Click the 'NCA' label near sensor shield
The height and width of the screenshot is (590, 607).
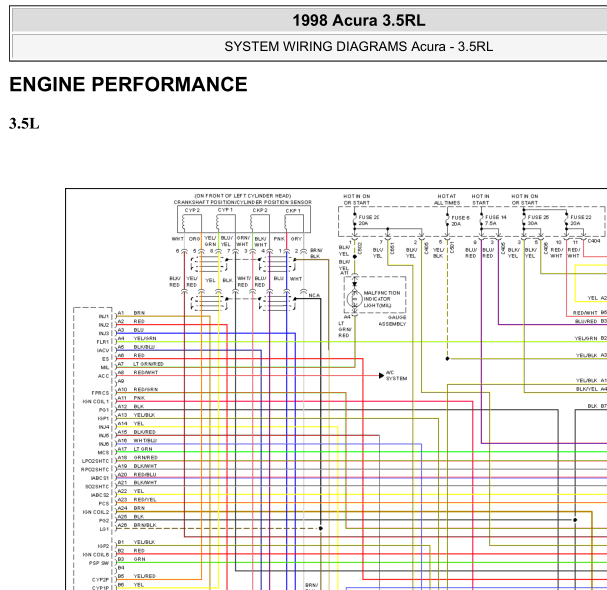click(x=314, y=295)
